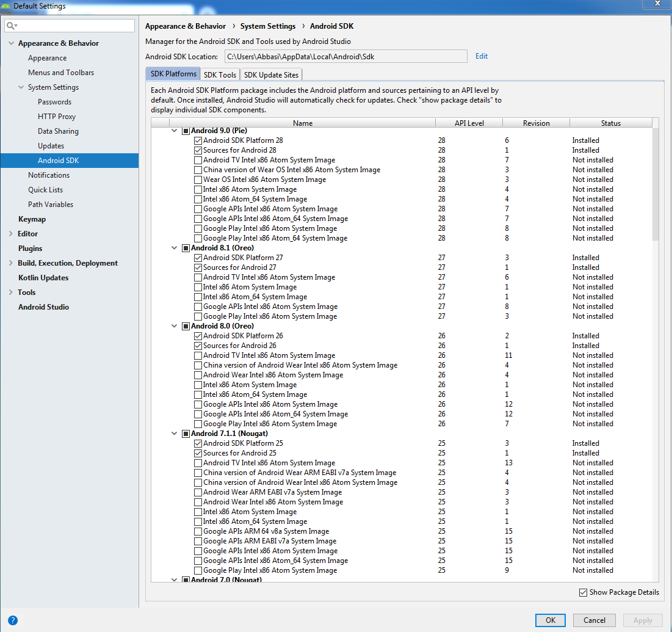Close the Default Settings dialog
Image resolution: width=672 pixels, height=632 pixels.
tap(657, 4)
